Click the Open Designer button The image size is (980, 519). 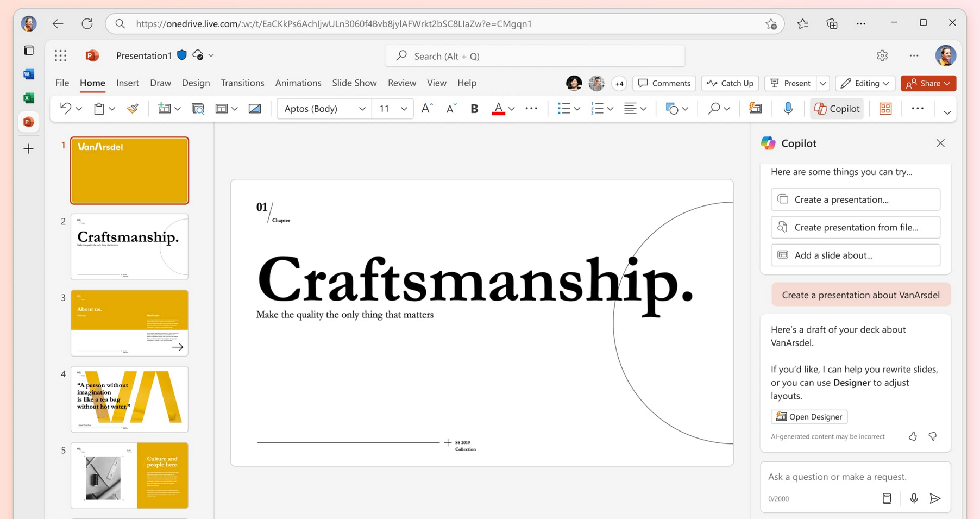pyautogui.click(x=809, y=417)
